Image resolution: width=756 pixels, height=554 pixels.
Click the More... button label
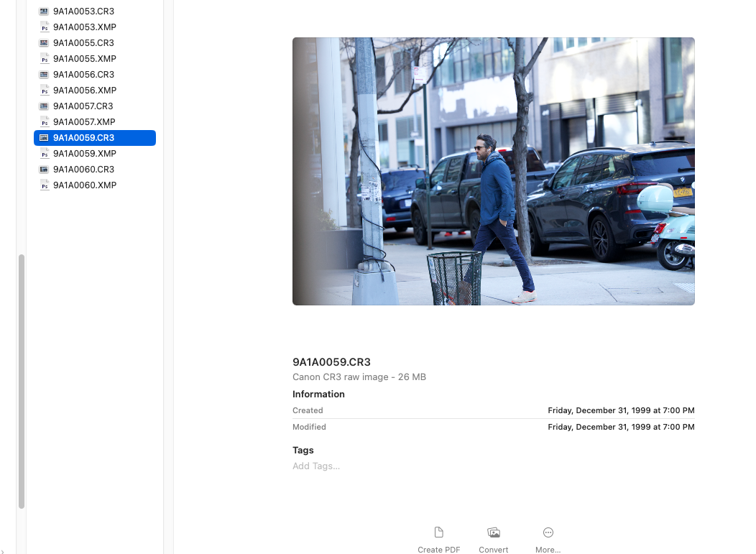click(548, 550)
